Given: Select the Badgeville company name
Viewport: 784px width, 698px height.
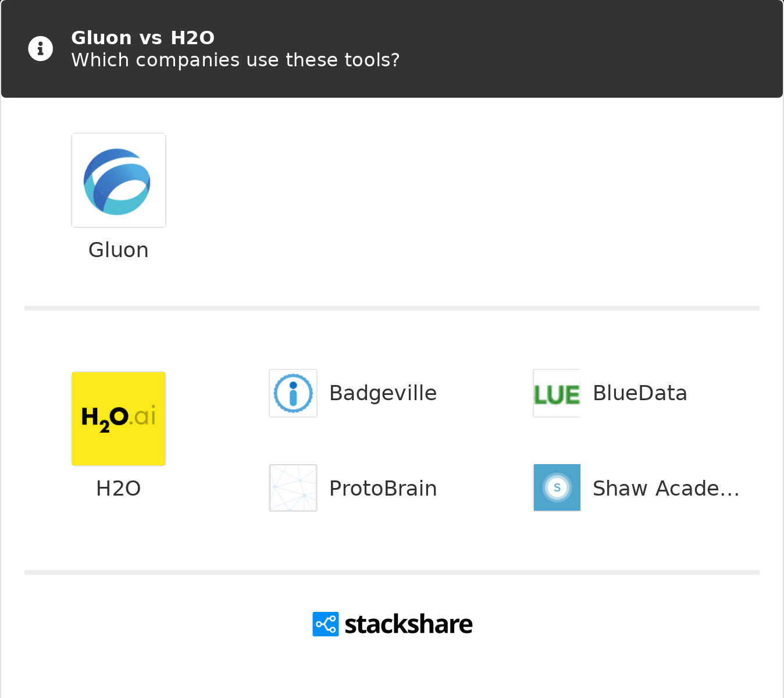Looking at the screenshot, I should point(383,393).
